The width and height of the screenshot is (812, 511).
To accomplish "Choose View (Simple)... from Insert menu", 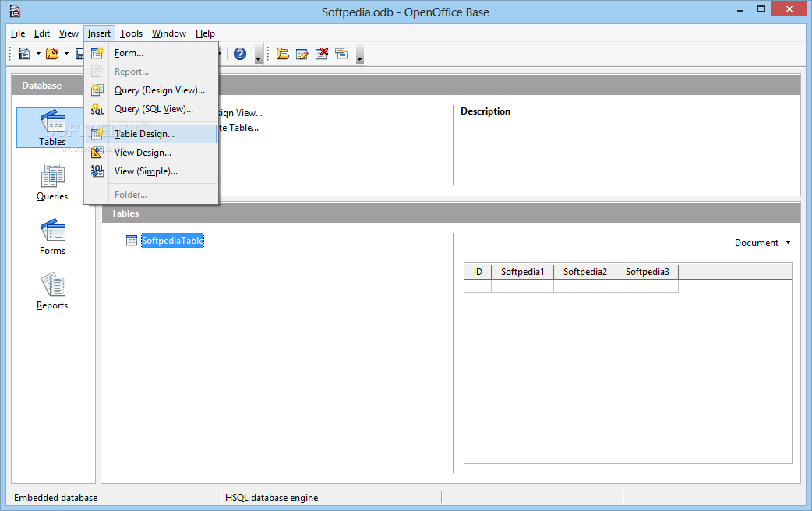I will pos(151,171).
